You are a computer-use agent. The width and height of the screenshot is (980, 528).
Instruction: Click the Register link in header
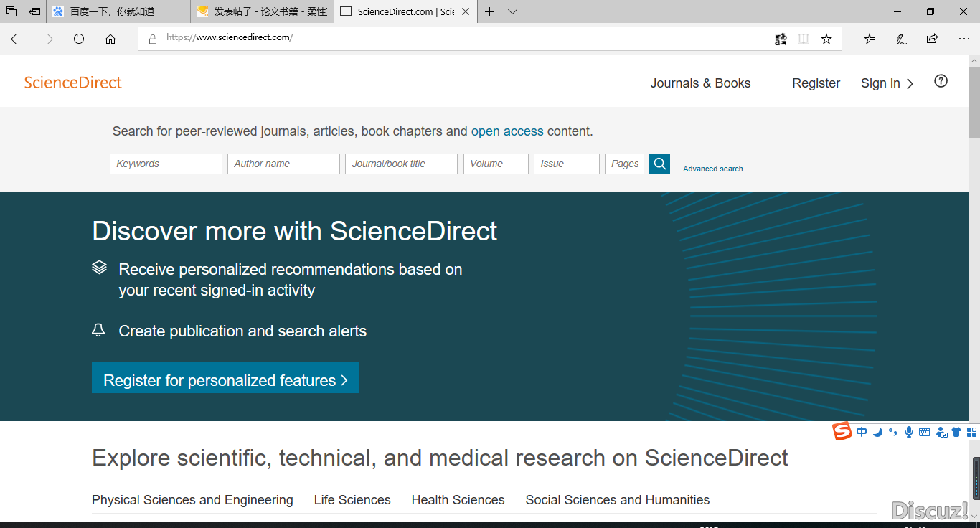(816, 83)
